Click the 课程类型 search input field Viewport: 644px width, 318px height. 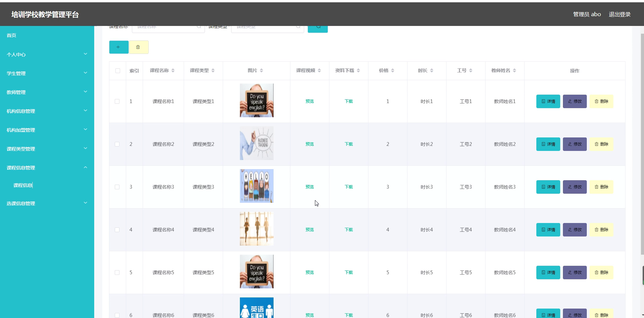pos(267,29)
